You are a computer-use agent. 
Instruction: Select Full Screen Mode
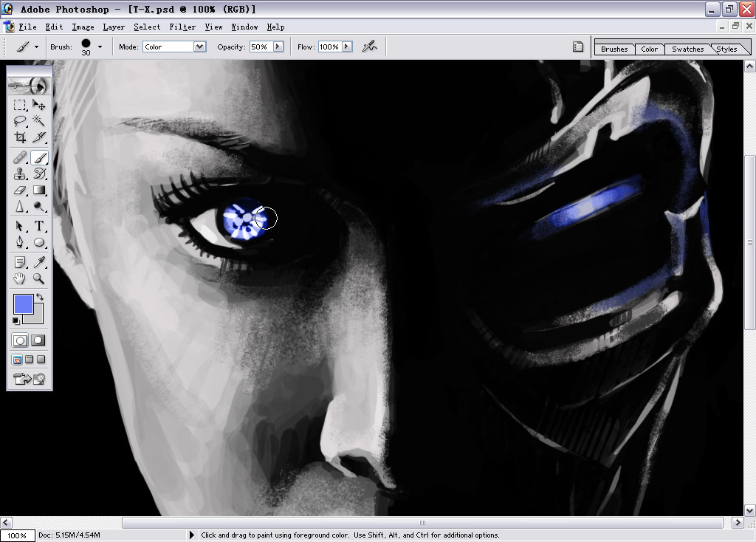coord(41,360)
